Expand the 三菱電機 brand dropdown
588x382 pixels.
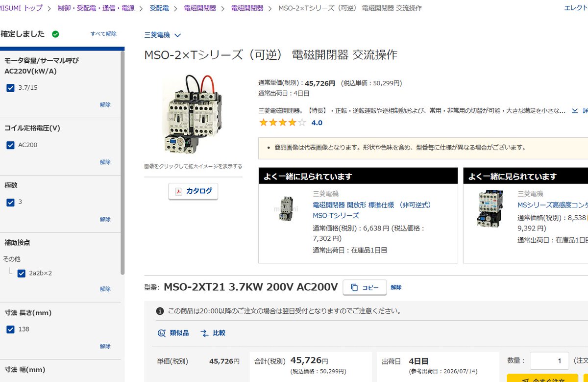(163, 35)
